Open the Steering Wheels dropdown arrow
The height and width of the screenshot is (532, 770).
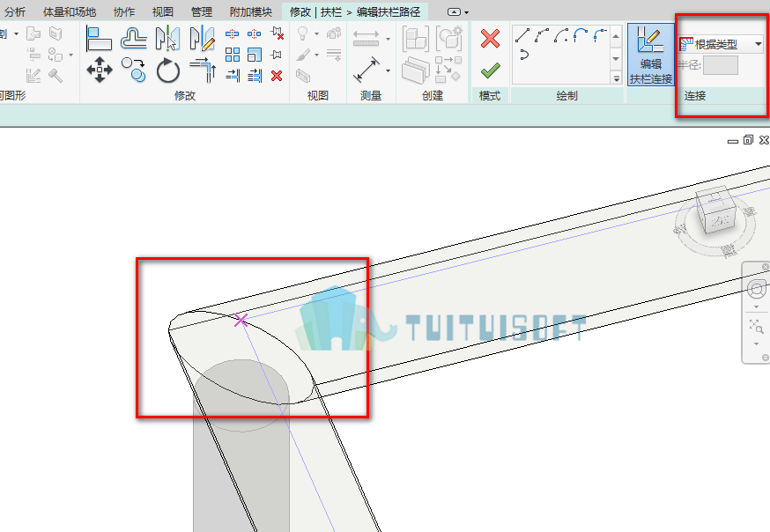pos(756,307)
